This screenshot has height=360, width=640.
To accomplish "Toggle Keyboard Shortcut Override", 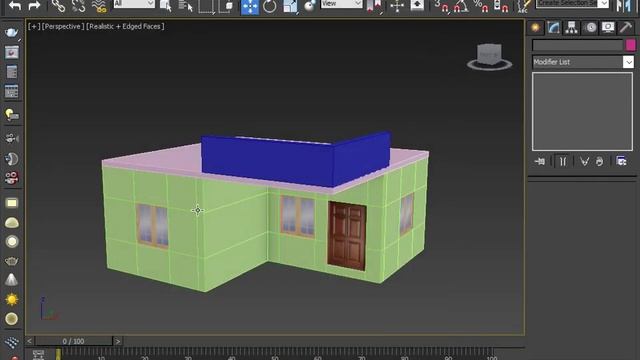I will (x=417, y=5).
